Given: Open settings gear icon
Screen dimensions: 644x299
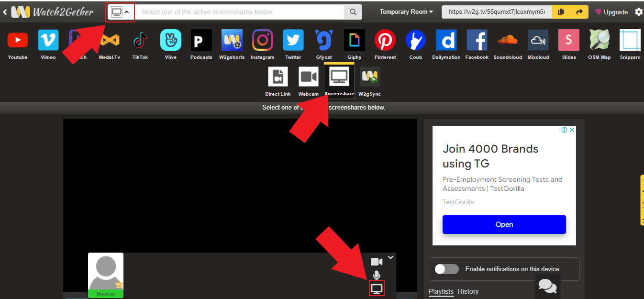Looking at the screenshot, I should [639, 12].
